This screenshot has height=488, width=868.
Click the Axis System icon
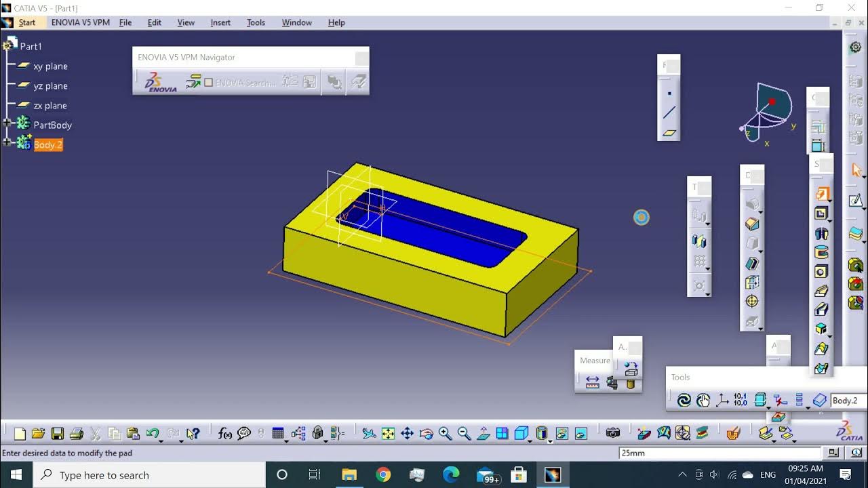(722, 401)
